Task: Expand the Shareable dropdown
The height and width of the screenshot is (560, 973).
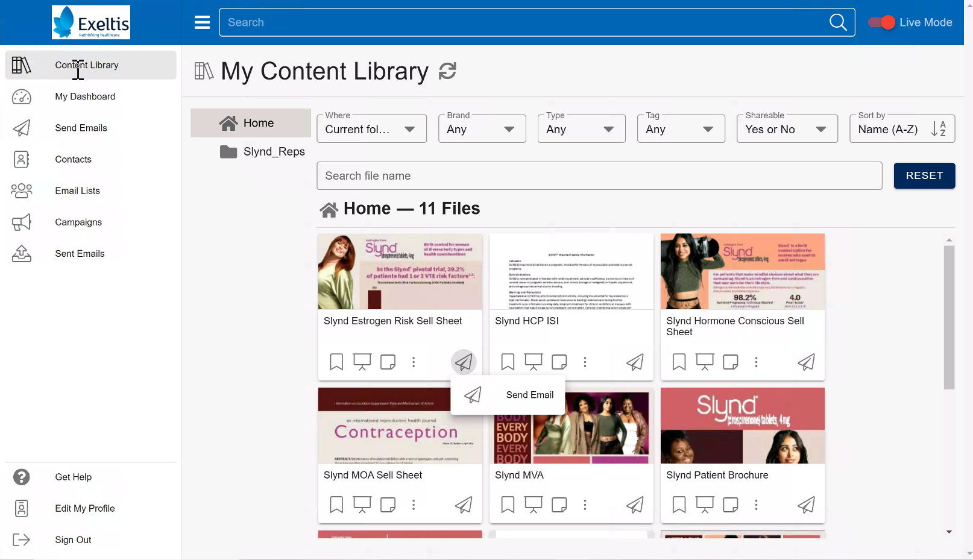Action: click(x=787, y=129)
